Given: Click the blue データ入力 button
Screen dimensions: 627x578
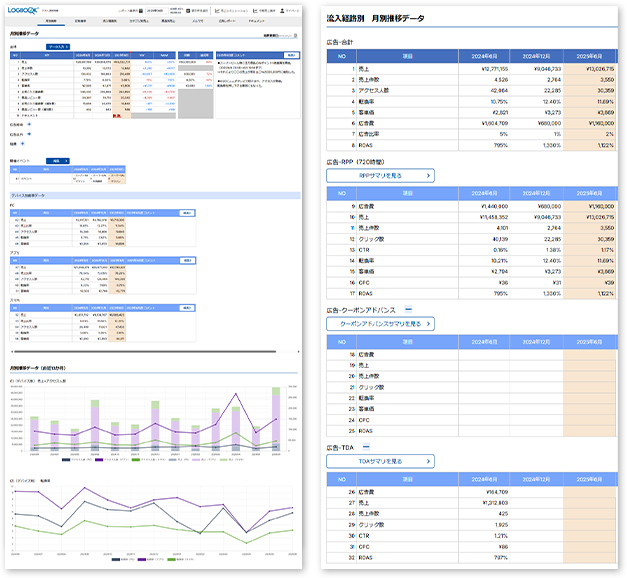Looking at the screenshot, I should [x=57, y=47].
